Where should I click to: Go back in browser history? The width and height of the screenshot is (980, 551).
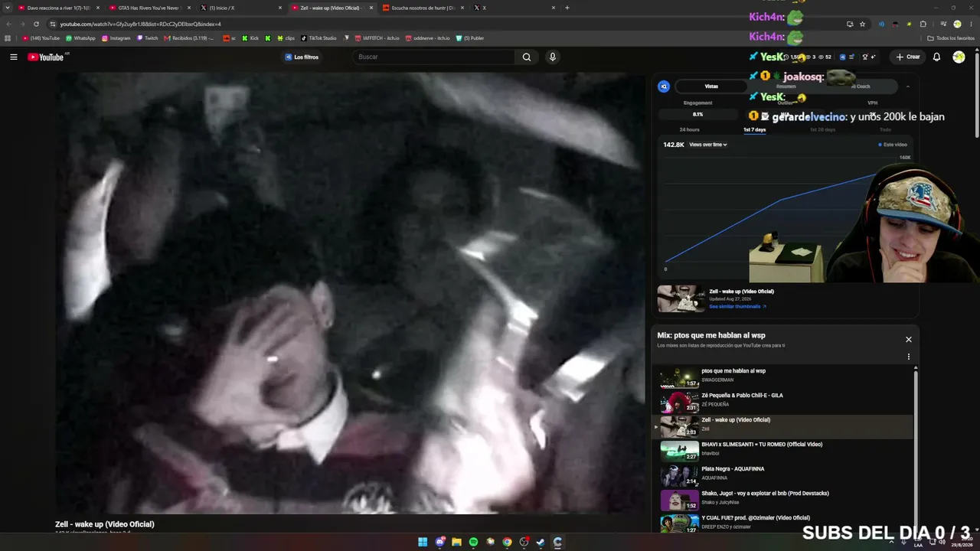[x=8, y=24]
